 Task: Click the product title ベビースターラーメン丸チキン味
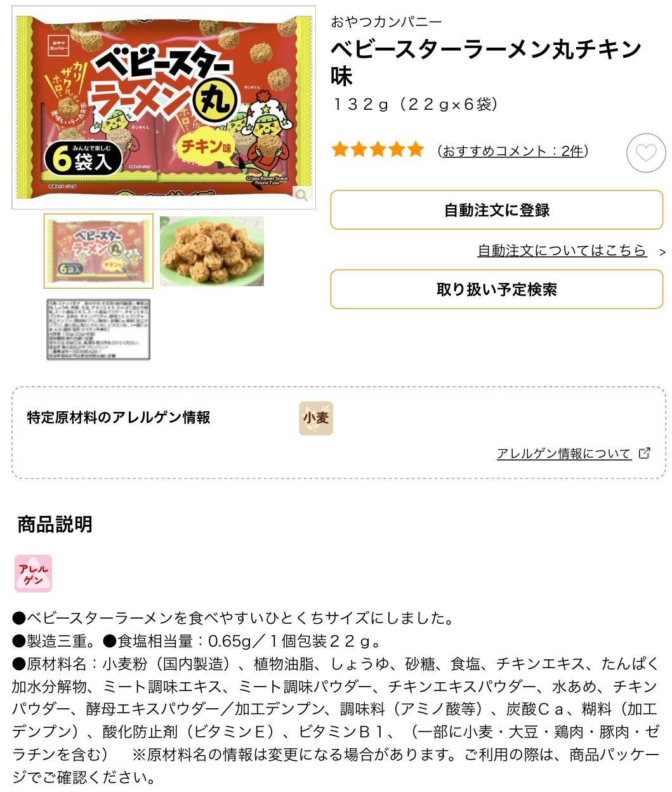pos(486,63)
